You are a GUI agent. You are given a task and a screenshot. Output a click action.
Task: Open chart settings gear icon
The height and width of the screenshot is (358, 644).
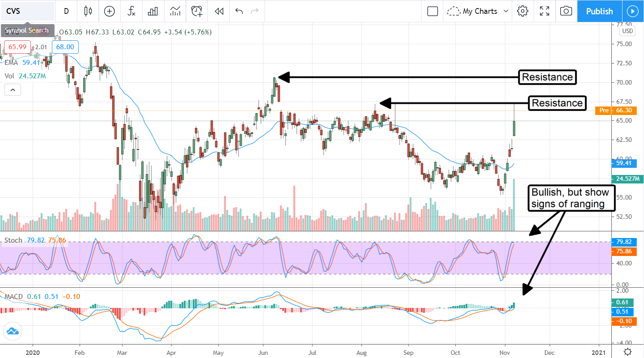(x=522, y=11)
